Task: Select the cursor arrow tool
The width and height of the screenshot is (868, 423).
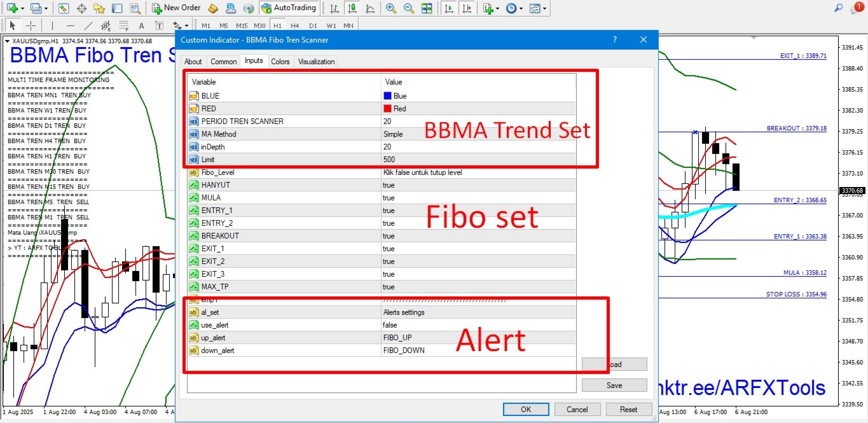Action: click(x=13, y=26)
